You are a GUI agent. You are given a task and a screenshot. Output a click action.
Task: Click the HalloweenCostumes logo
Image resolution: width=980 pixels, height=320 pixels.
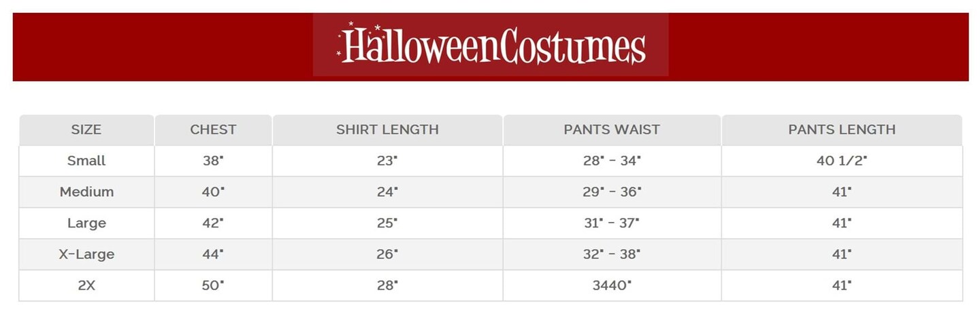[x=491, y=45]
